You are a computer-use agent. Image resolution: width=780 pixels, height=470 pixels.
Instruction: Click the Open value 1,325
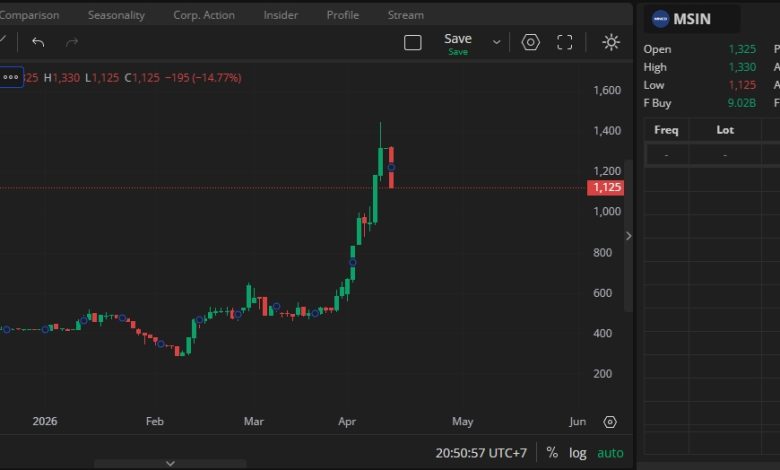(x=742, y=49)
